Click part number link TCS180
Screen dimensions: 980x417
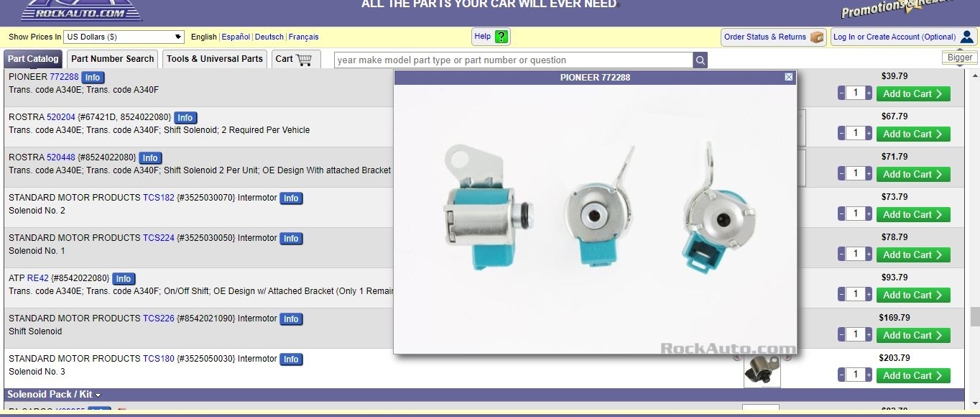click(159, 359)
